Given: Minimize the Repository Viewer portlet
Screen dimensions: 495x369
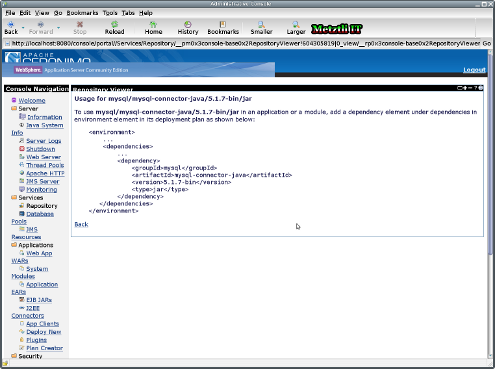Looking at the screenshot, I should [x=470, y=88].
